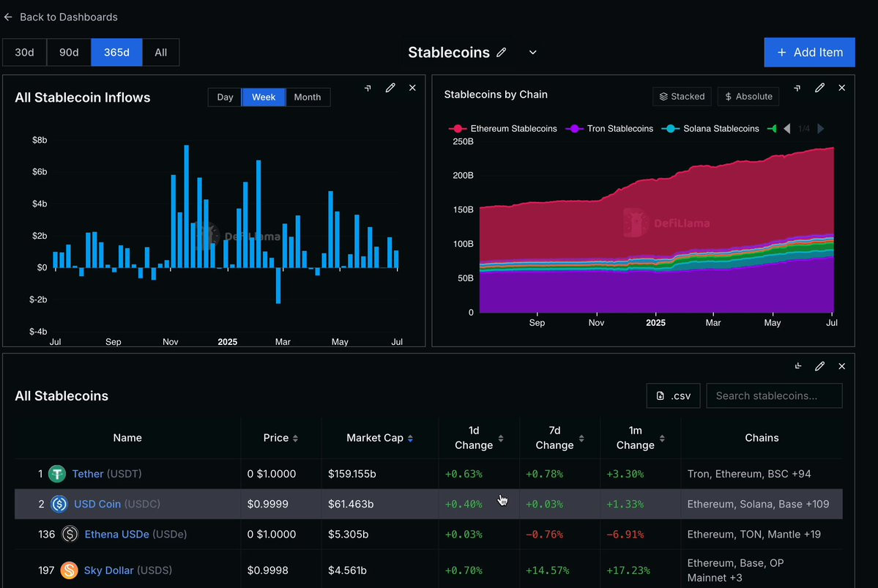
Task: Sort table by 7d Change
Action: 560,438
